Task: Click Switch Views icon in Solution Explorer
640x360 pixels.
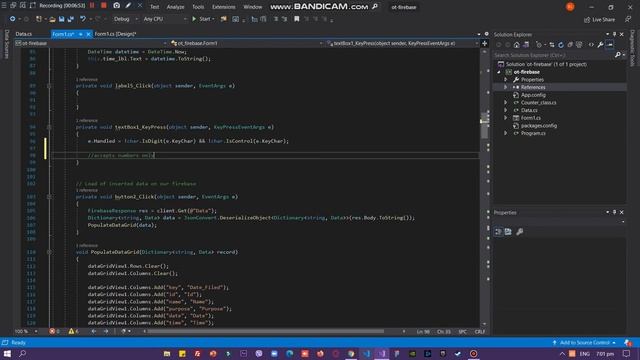Action: click(x=526, y=45)
